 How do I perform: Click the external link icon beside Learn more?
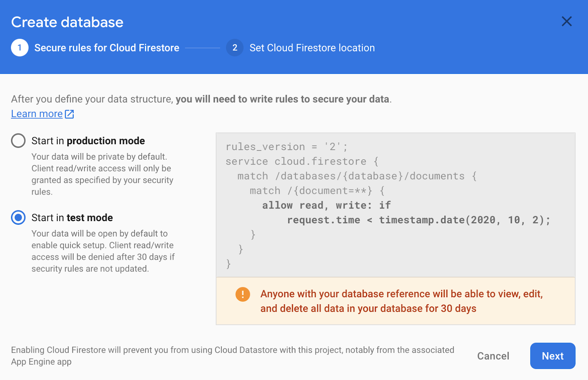pyautogui.click(x=69, y=114)
